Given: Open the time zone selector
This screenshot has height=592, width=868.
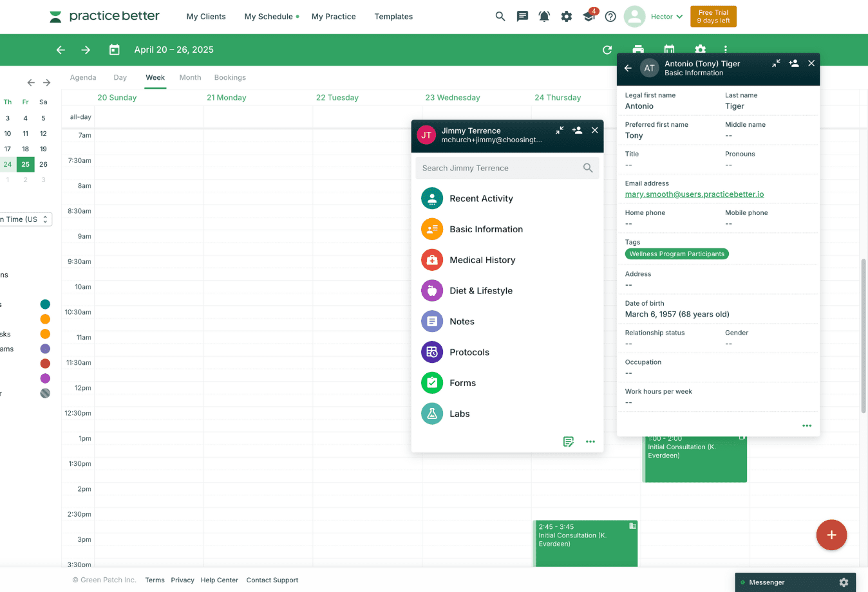Looking at the screenshot, I should pos(26,219).
